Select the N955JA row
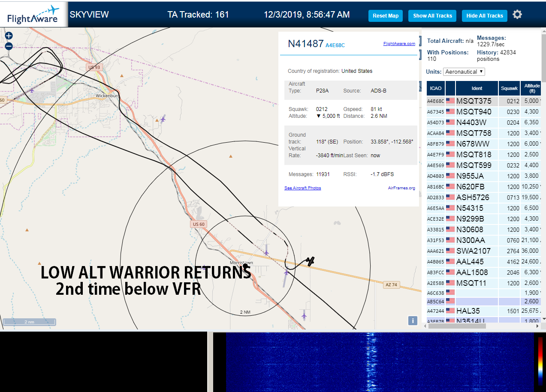Screen dimensions: 546x392 (x=484, y=176)
